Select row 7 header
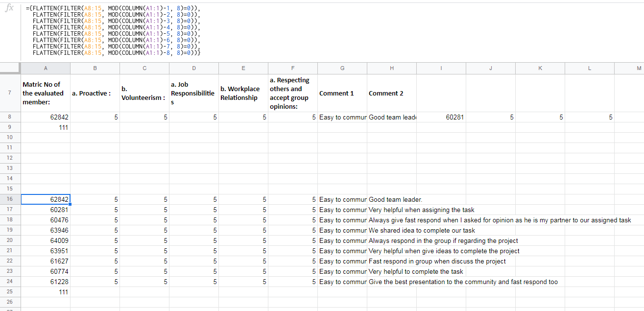644x311 pixels. 10,93
